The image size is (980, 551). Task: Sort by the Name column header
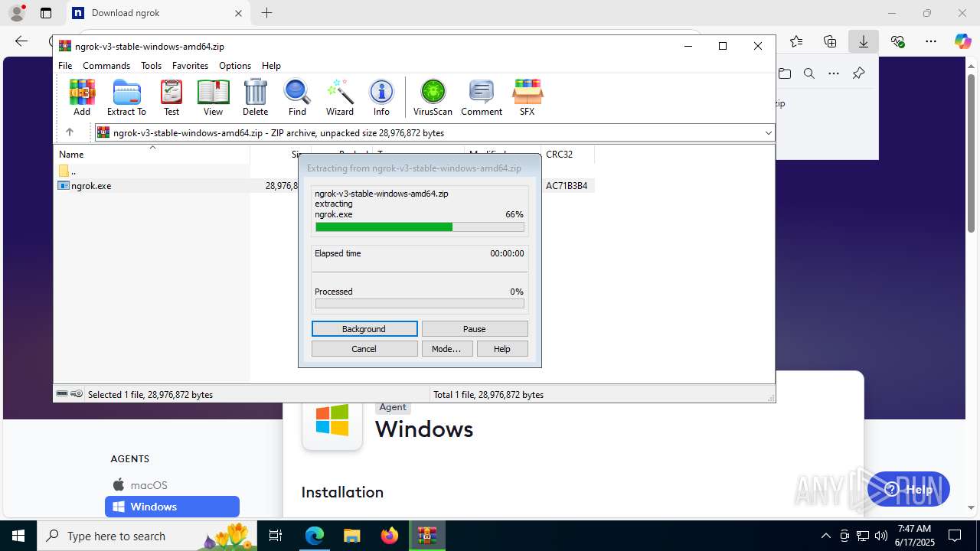pos(152,154)
